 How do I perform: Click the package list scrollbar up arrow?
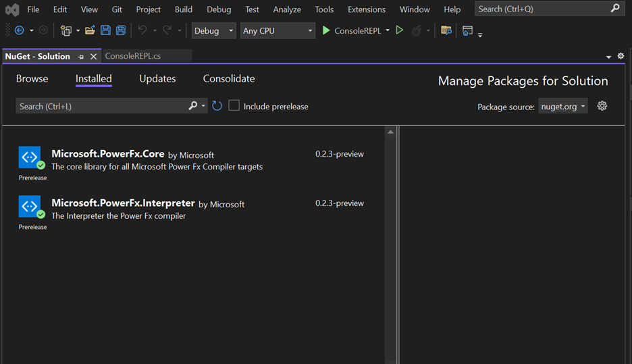pos(390,132)
